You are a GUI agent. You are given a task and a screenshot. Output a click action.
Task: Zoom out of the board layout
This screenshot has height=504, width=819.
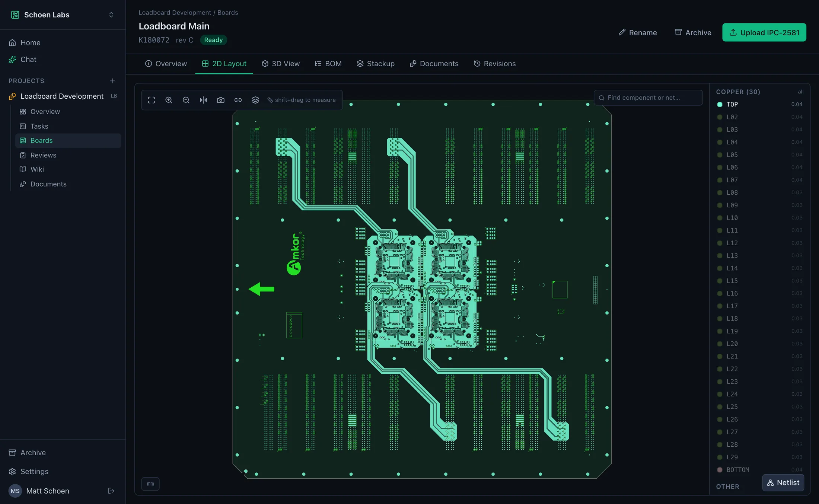(186, 100)
